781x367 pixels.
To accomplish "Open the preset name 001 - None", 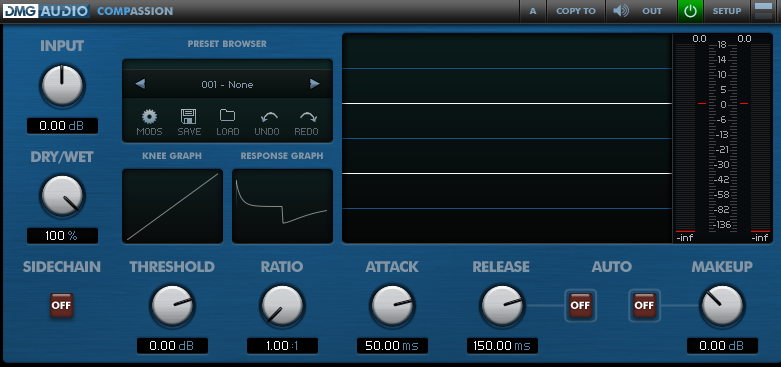I will [227, 85].
